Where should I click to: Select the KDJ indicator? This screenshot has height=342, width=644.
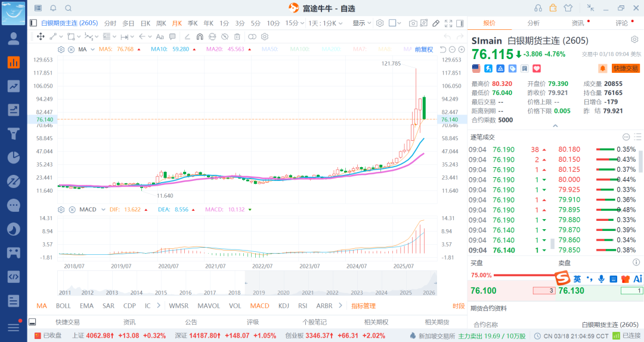(283, 306)
